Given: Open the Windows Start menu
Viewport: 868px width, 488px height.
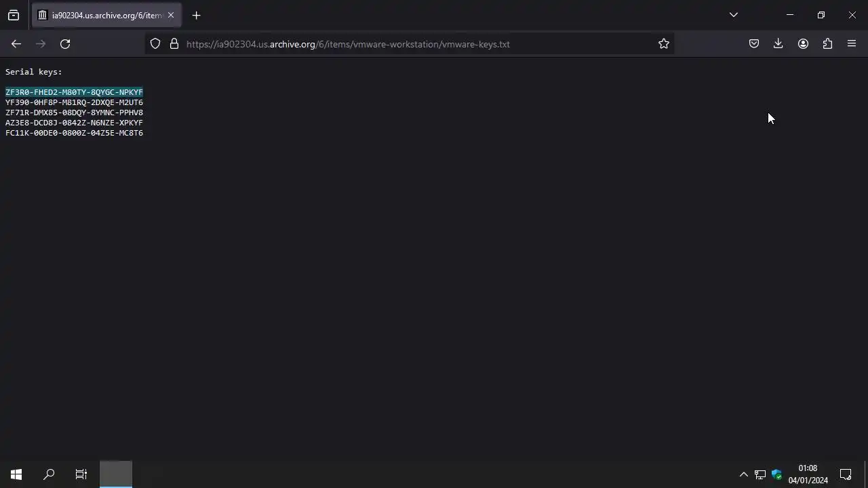Looking at the screenshot, I should 16,474.
